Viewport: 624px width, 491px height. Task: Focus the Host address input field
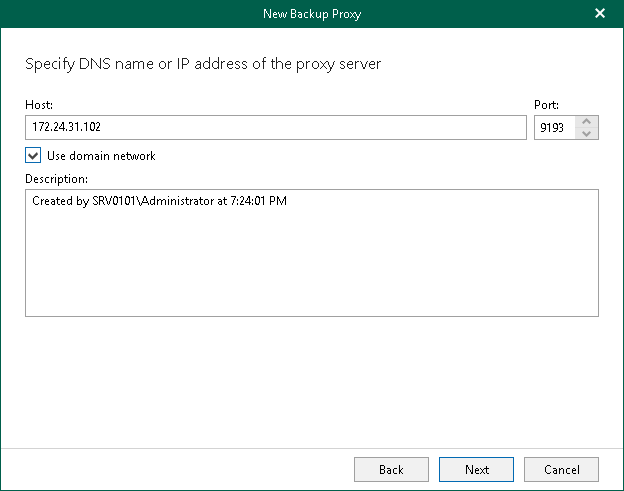click(x=276, y=127)
